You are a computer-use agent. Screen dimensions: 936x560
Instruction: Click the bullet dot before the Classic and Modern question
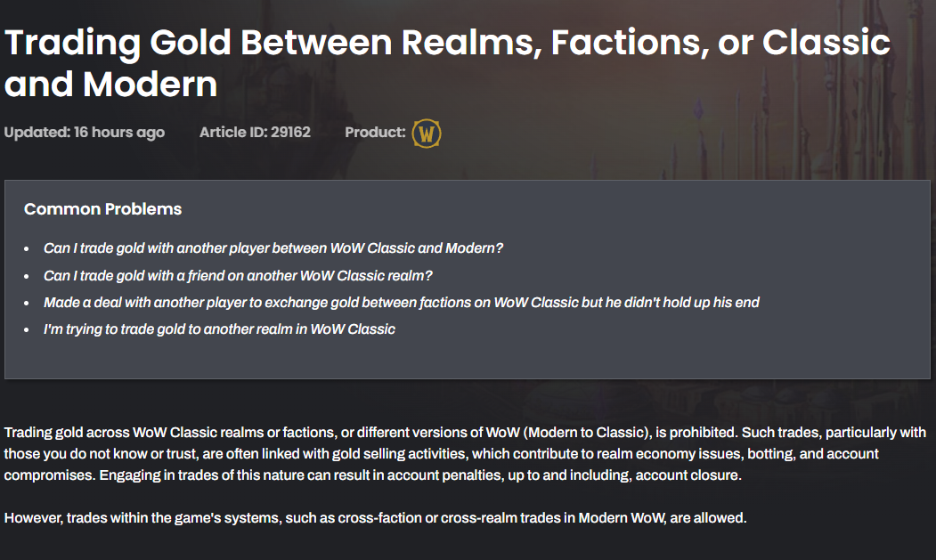[x=26, y=249]
